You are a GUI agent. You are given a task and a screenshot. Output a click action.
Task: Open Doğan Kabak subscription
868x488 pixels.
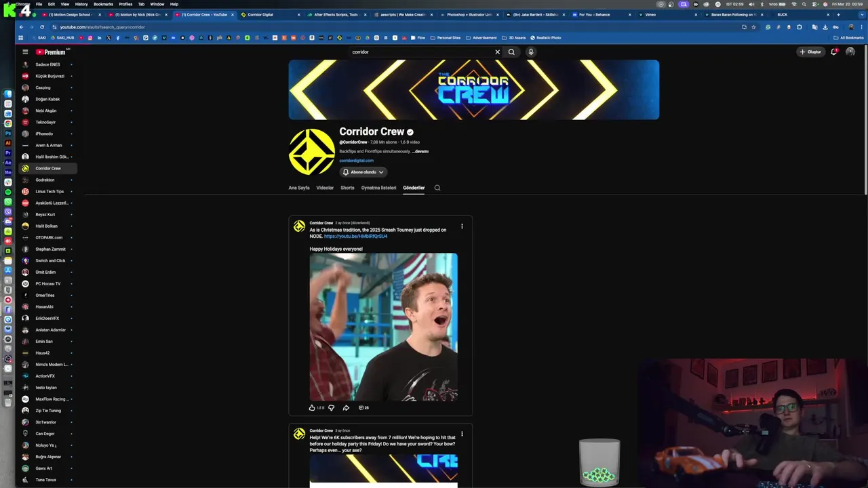pos(47,99)
